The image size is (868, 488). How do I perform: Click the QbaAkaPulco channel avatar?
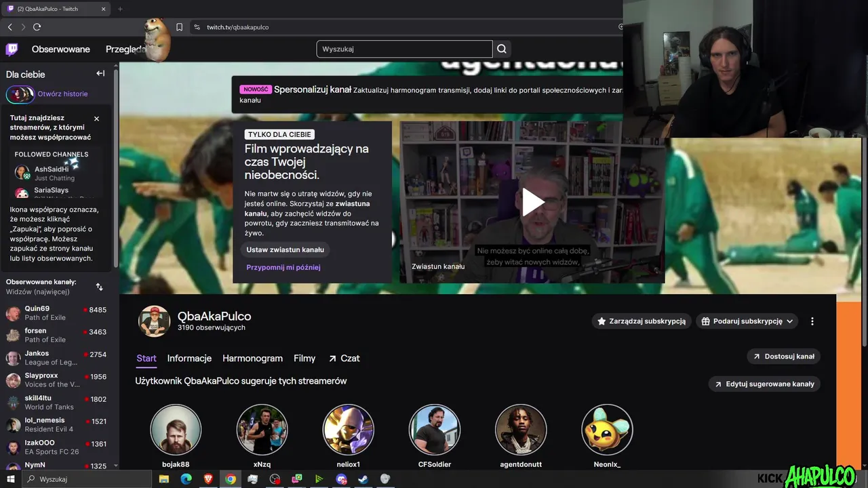point(154,321)
